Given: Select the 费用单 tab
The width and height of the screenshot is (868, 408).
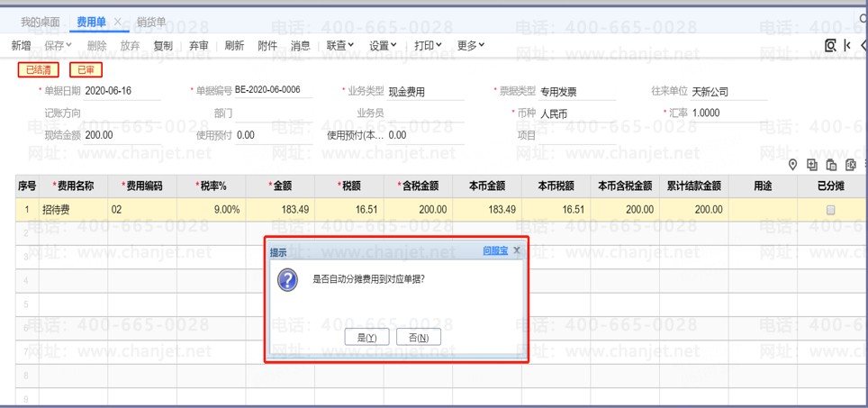Looking at the screenshot, I should (x=91, y=23).
